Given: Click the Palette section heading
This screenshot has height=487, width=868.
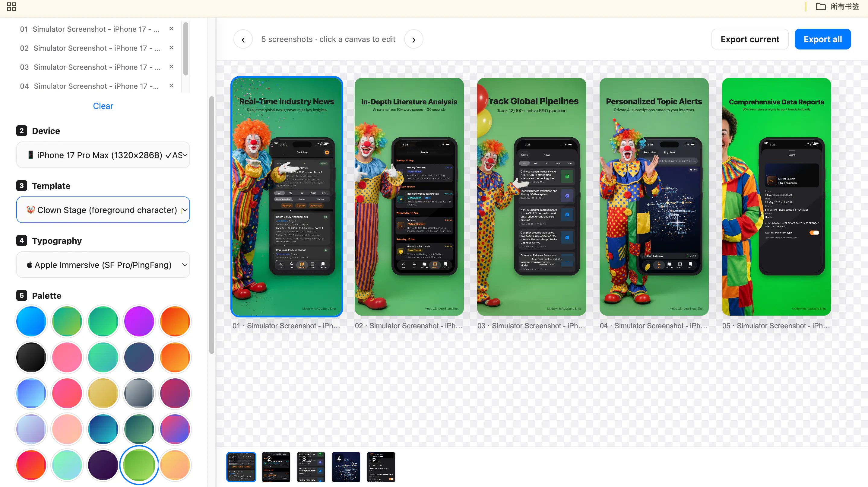Looking at the screenshot, I should coord(46,296).
